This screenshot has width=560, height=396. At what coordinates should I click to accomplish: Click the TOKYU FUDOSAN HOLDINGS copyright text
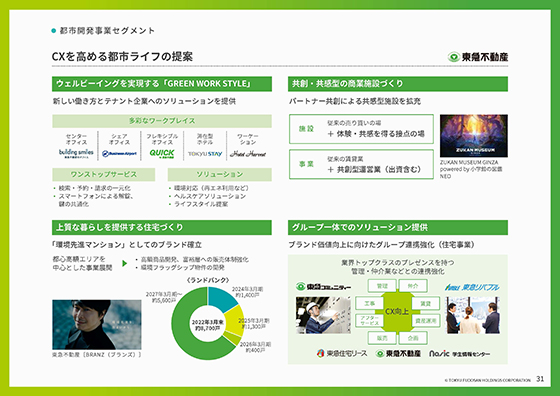tap(488, 381)
